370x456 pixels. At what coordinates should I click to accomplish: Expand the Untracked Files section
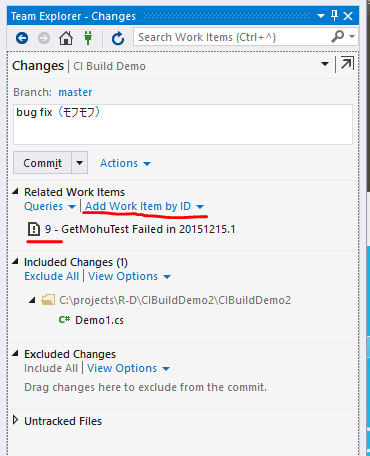pyautogui.click(x=15, y=420)
